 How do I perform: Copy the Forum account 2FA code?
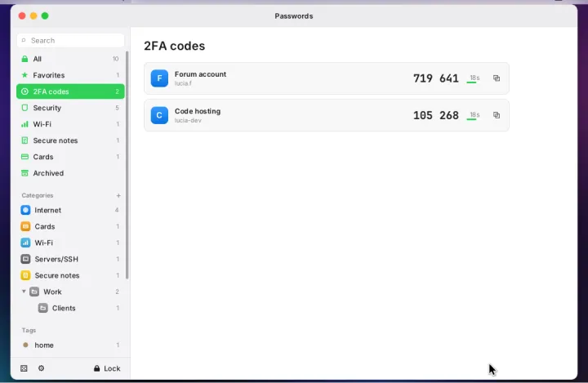tap(497, 78)
